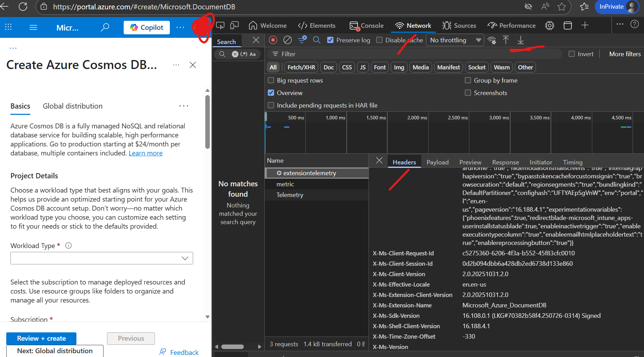Open browser favorites star-list icon
Image resolution: width=644 pixels, height=357 pixels.
tap(584, 7)
